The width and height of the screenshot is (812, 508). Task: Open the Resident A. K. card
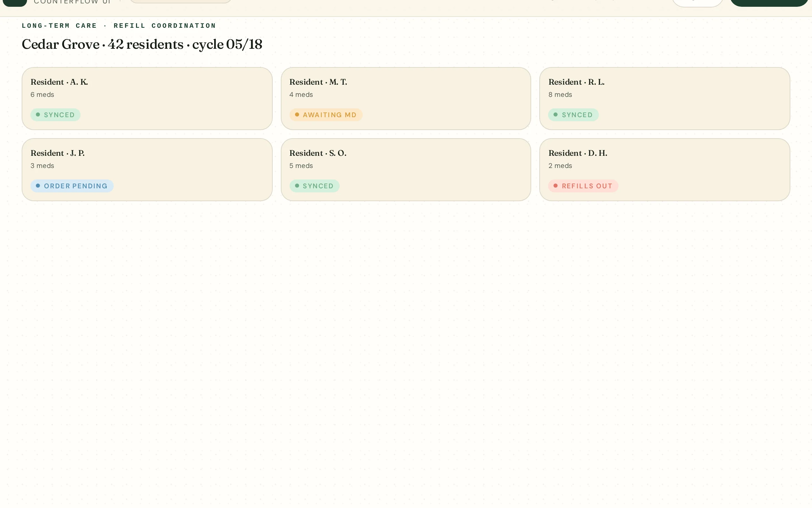(147, 99)
